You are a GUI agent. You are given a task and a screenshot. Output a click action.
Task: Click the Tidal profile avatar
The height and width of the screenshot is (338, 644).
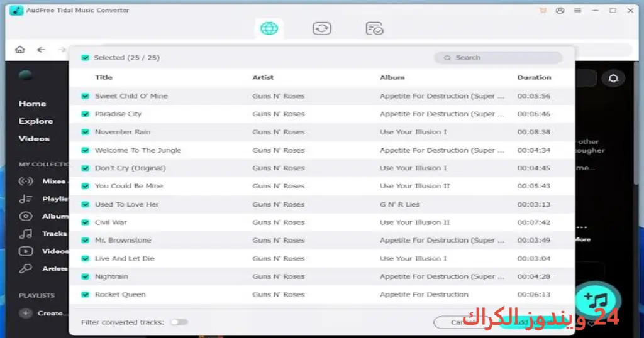[x=25, y=75]
